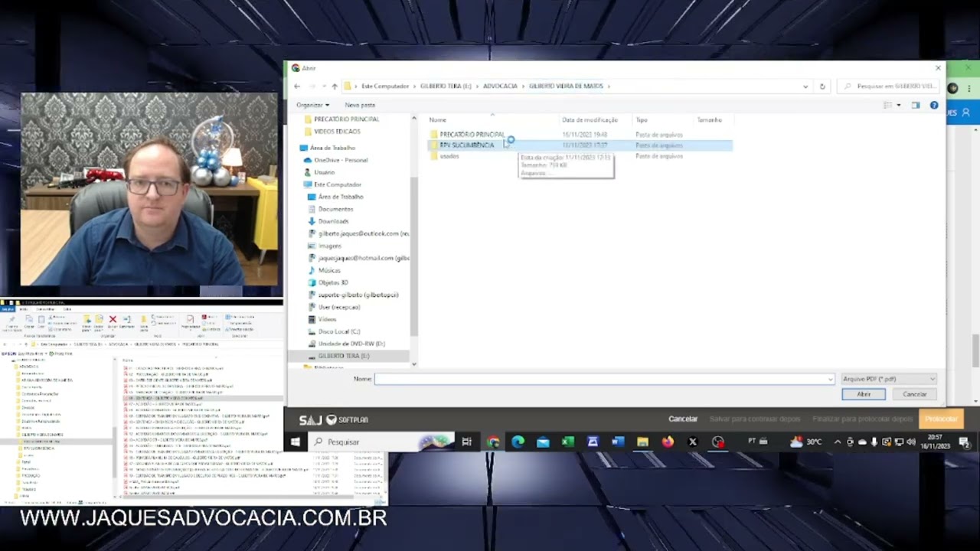Select the usados folder
The width and height of the screenshot is (980, 551).
click(x=449, y=156)
